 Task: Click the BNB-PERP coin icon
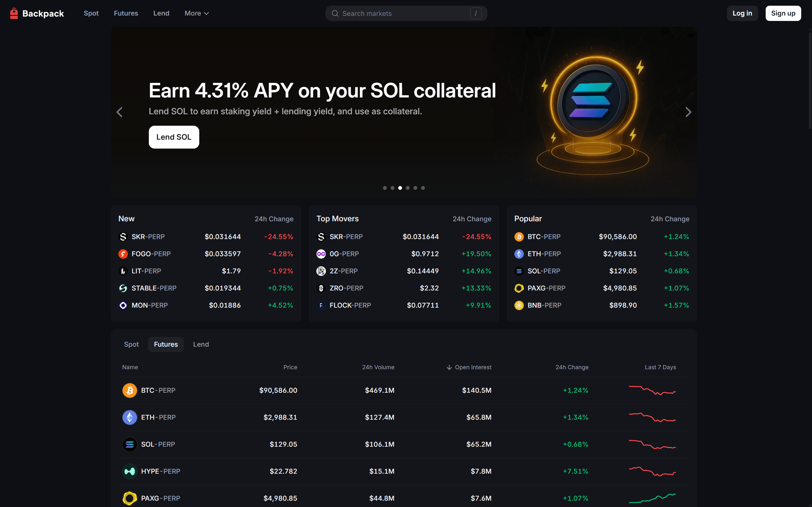click(519, 305)
